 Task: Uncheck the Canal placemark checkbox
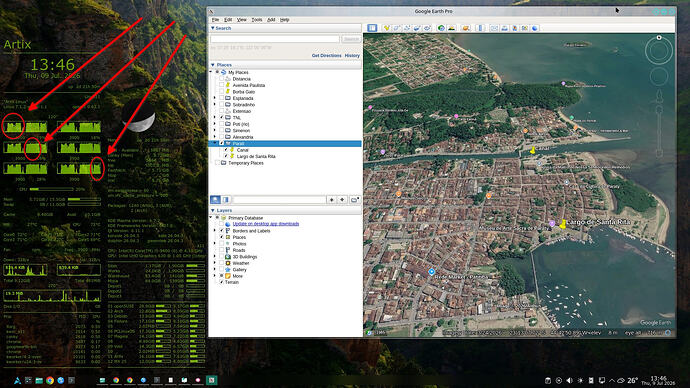point(226,150)
